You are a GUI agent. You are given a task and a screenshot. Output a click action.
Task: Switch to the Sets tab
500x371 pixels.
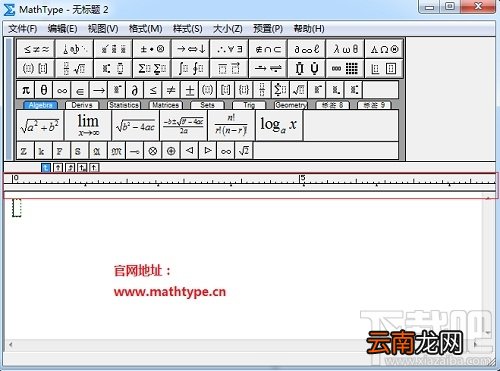pyautogui.click(x=207, y=105)
